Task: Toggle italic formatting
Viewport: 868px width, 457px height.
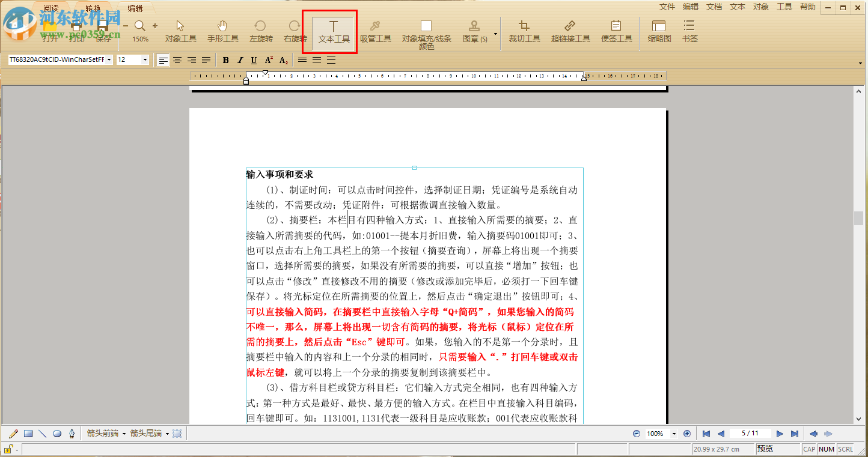Action: (x=239, y=59)
